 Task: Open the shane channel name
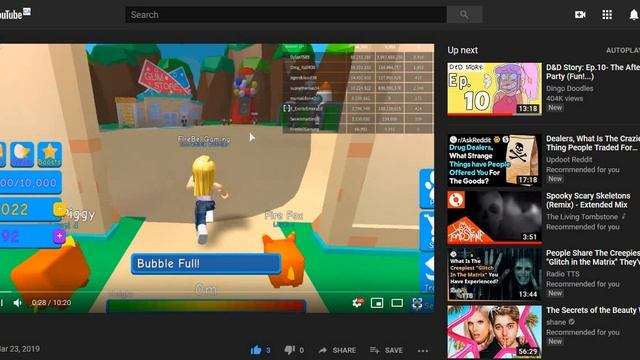click(556, 322)
